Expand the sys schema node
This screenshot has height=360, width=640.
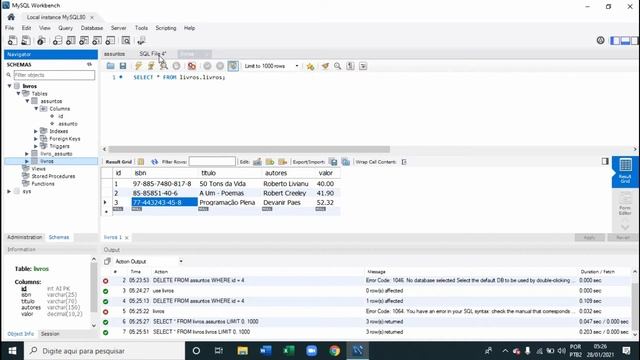[9, 191]
